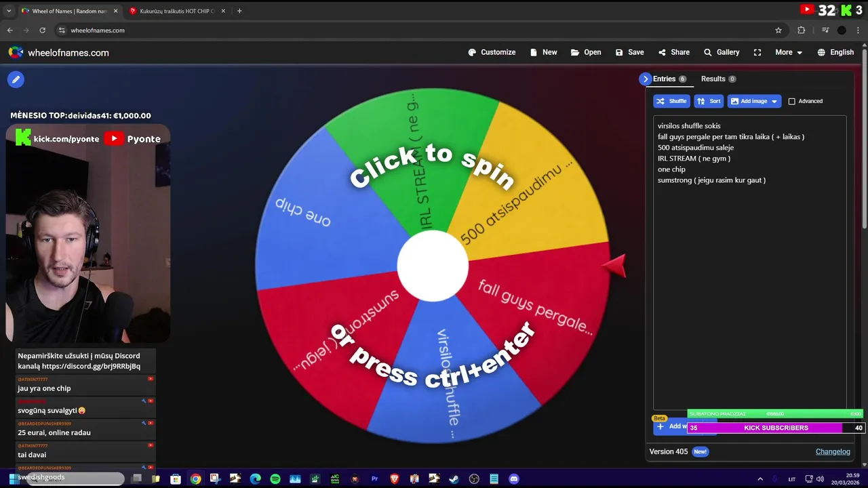This screenshot has height=488, width=868.
Task: Click entry '500 atsispaudimu saleje'
Action: [696, 148]
